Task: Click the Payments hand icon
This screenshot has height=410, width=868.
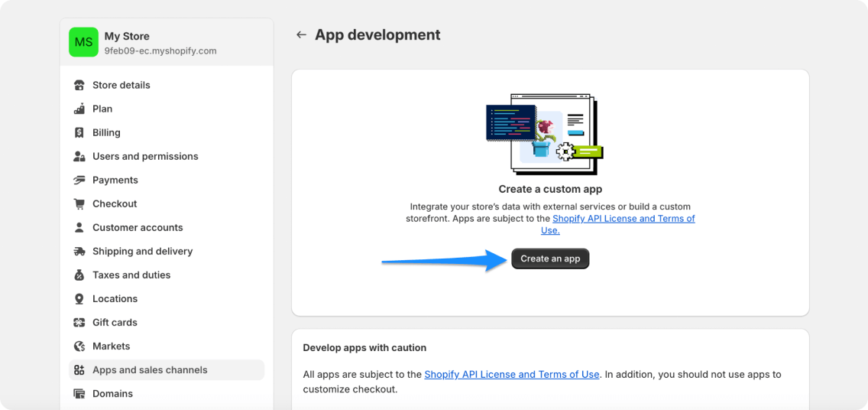Action: [x=79, y=180]
